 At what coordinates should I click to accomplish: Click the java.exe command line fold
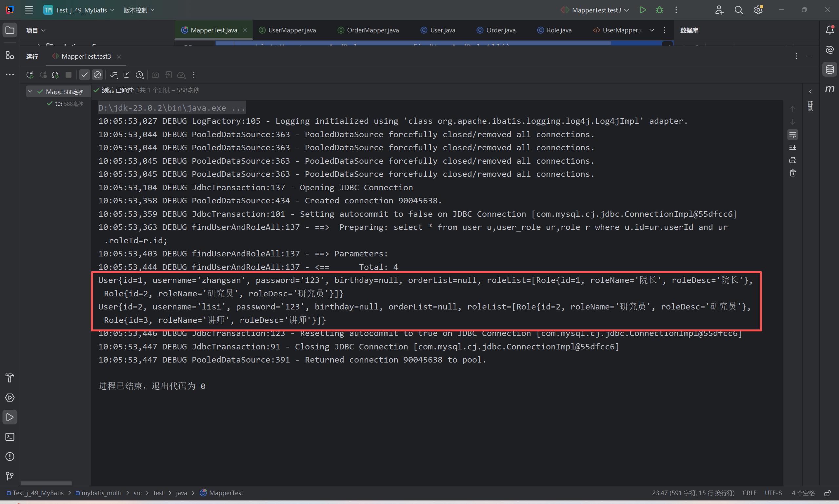coord(172,108)
